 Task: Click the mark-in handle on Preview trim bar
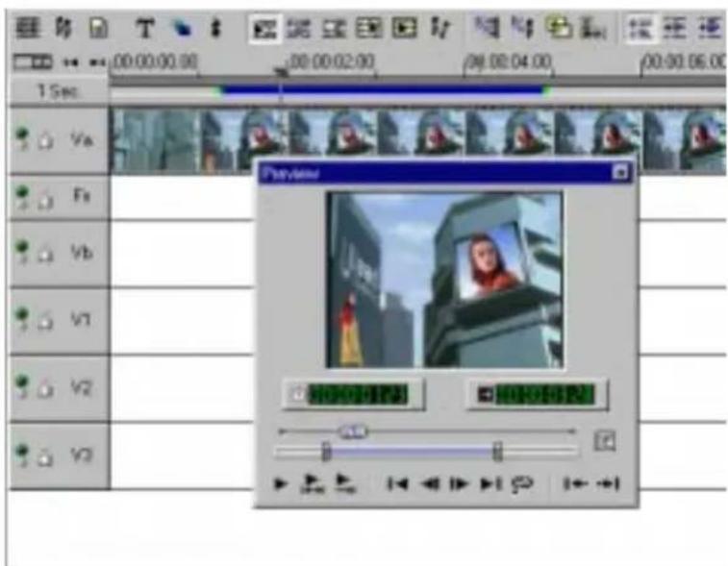pyautogui.click(x=326, y=452)
